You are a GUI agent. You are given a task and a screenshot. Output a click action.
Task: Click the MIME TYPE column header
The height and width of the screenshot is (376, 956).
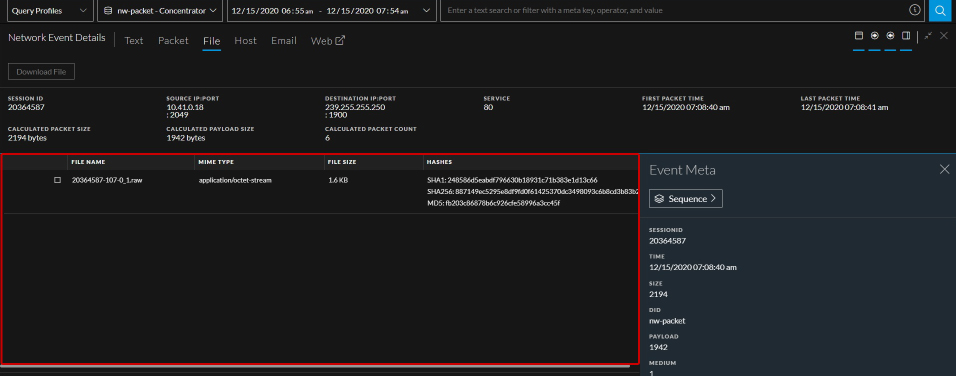coord(216,162)
